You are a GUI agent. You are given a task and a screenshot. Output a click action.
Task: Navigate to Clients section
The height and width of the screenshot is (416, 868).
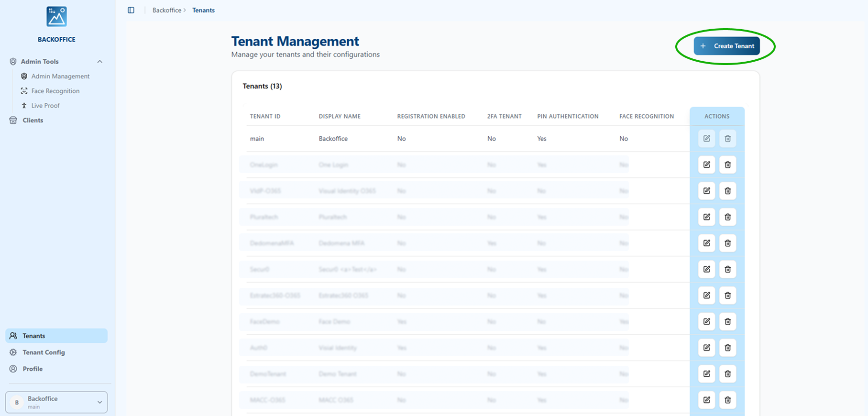pyautogui.click(x=33, y=120)
